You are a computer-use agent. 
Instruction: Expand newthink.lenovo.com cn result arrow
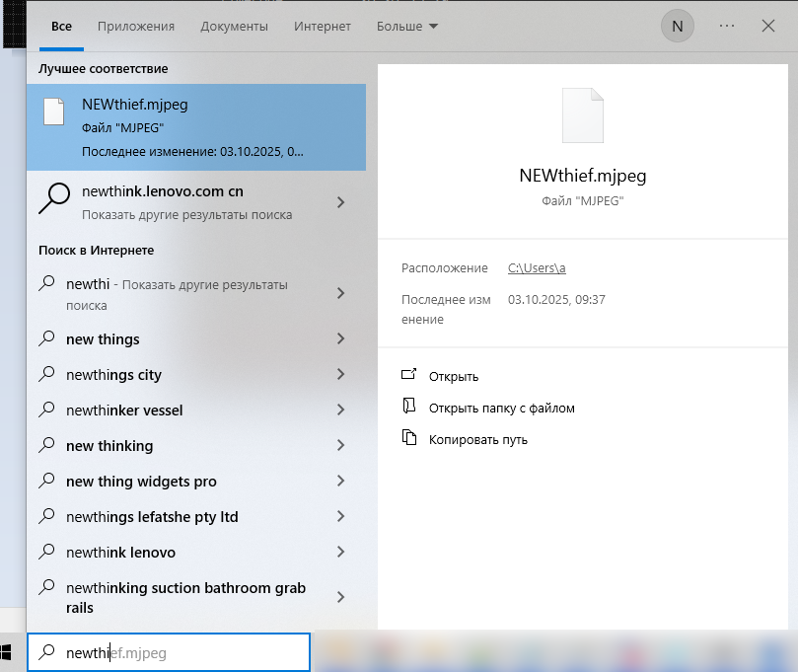(x=340, y=202)
